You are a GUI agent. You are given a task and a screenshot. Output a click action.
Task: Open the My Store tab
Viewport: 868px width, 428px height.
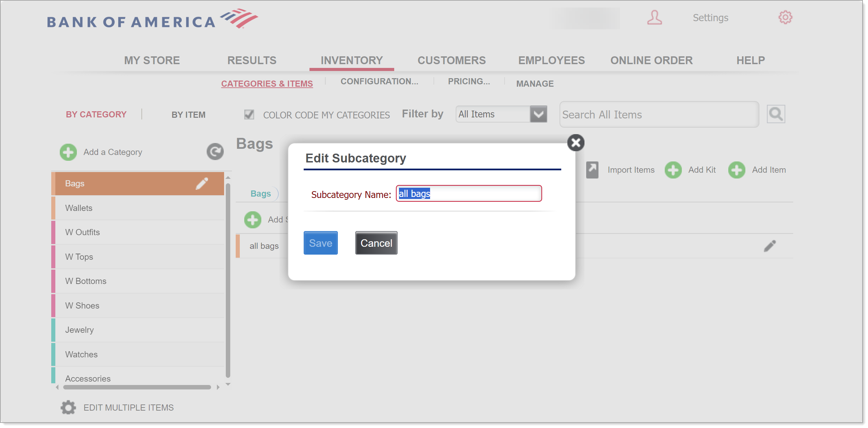(152, 60)
